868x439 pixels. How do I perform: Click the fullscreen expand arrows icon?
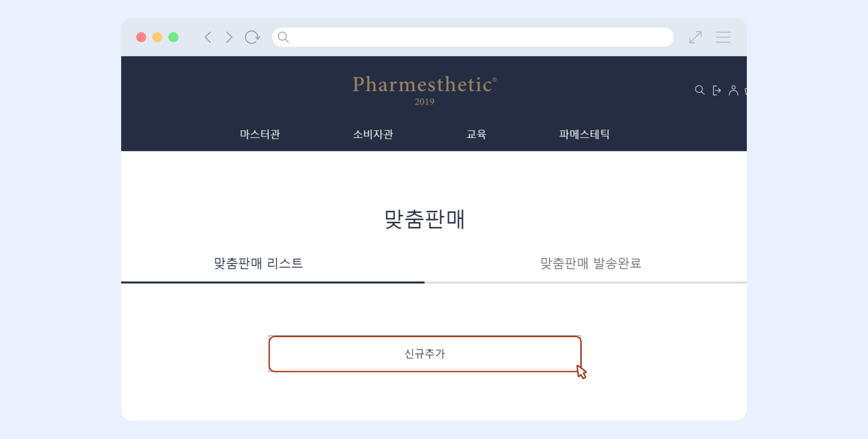click(x=695, y=37)
